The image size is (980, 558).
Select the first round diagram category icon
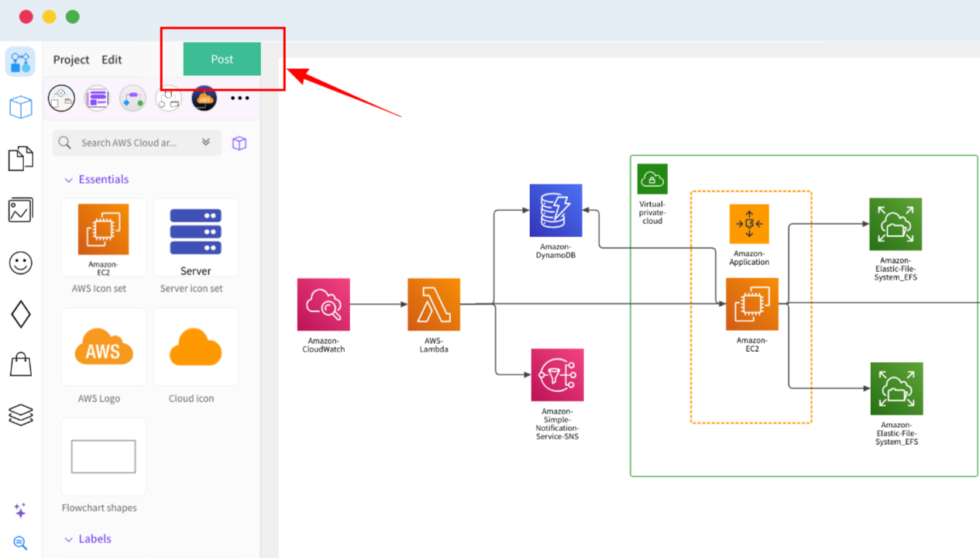pyautogui.click(x=61, y=98)
